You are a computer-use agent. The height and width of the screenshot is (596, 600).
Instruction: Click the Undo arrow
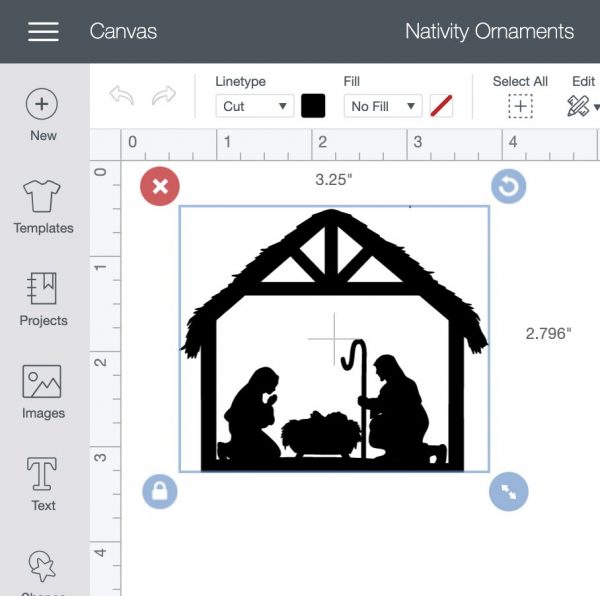(122, 96)
